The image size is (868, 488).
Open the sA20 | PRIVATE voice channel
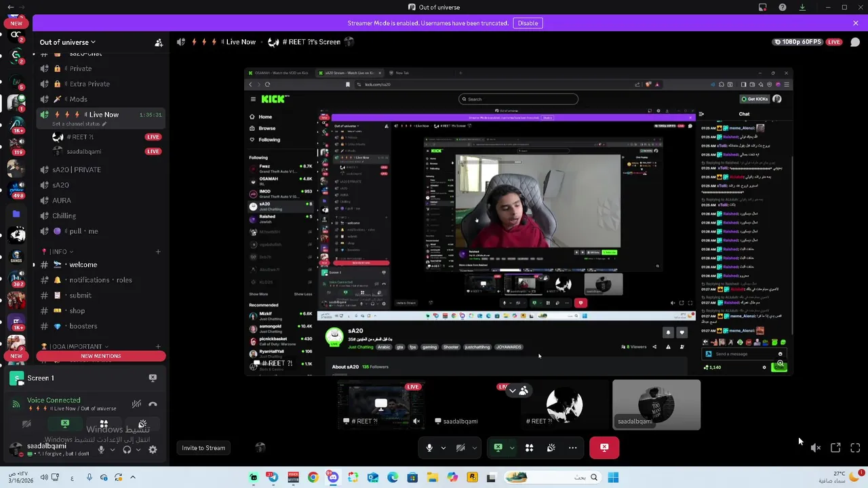click(102, 169)
